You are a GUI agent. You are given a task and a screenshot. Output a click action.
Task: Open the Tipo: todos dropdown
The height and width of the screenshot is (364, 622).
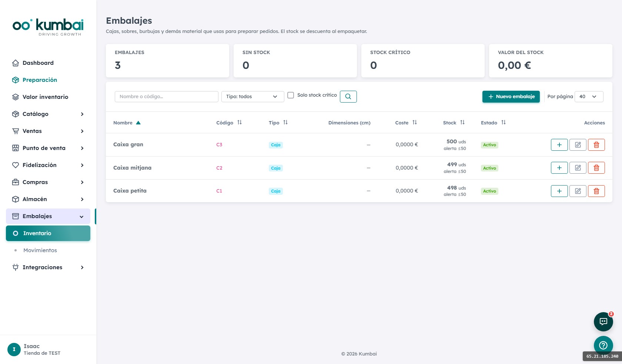[253, 97]
